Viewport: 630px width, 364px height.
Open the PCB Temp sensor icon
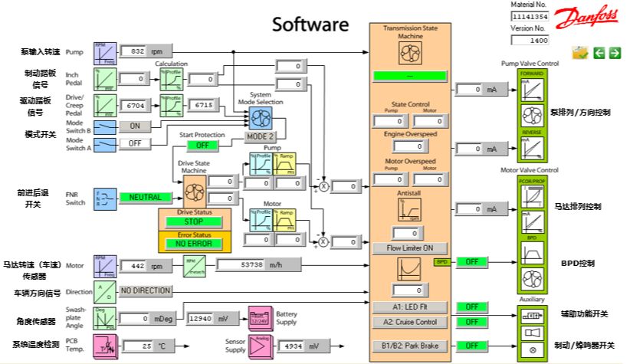(x=104, y=346)
